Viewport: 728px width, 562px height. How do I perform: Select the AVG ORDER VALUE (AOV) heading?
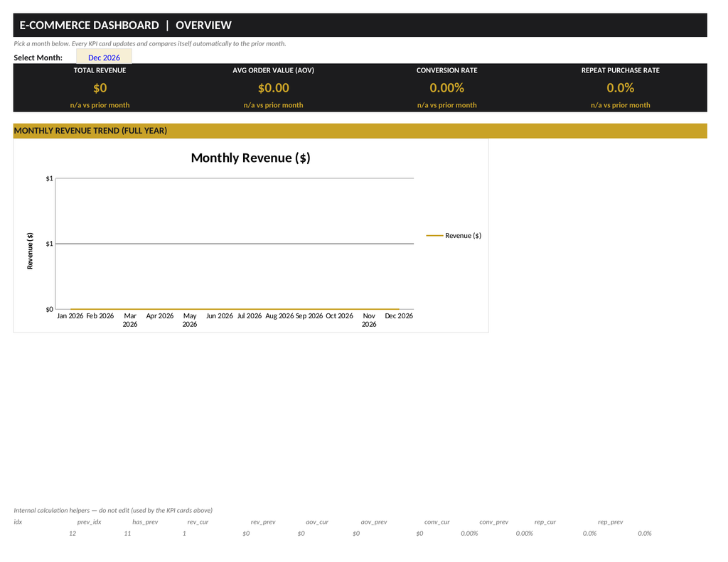click(274, 70)
